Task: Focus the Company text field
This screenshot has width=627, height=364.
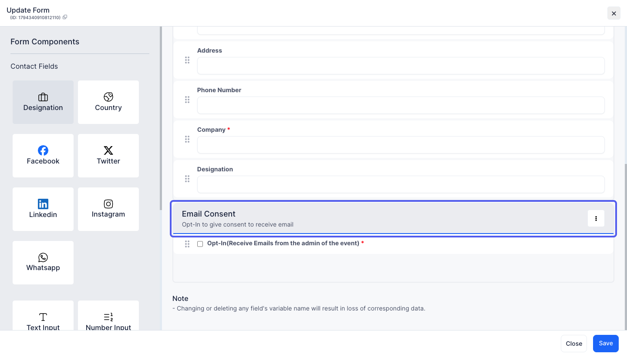Action: (401, 145)
